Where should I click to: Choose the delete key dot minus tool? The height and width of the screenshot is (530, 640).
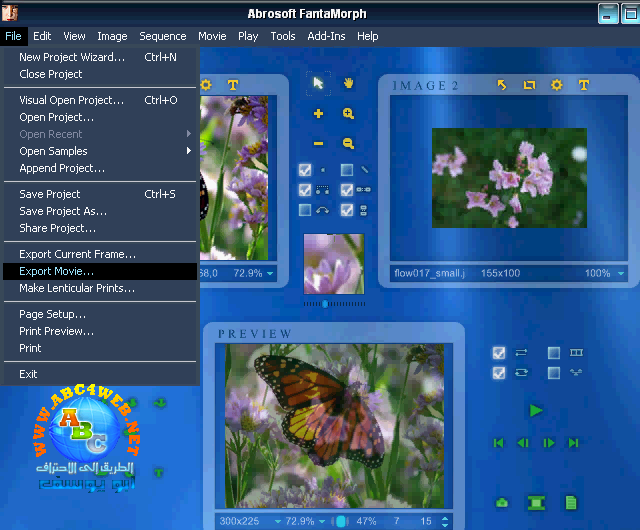tap(318, 143)
